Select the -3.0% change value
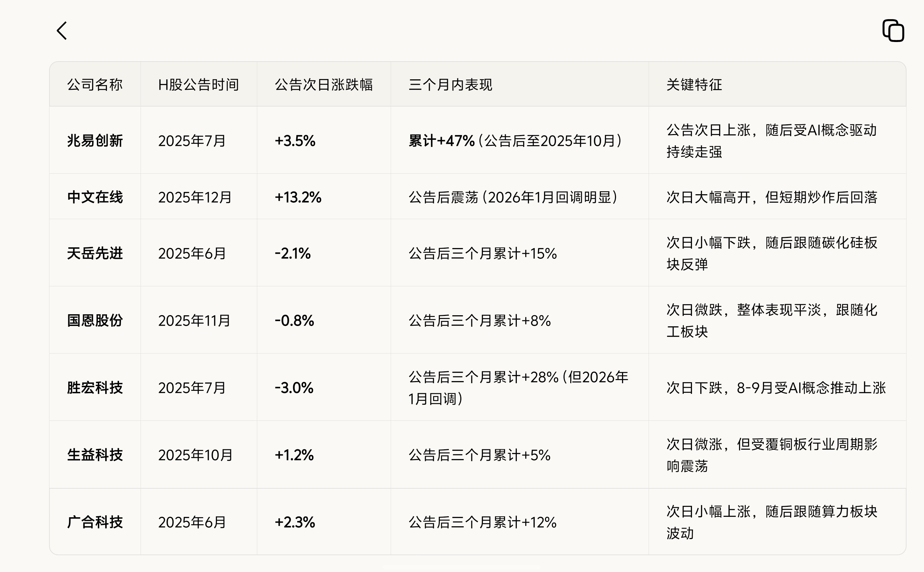 click(x=294, y=388)
